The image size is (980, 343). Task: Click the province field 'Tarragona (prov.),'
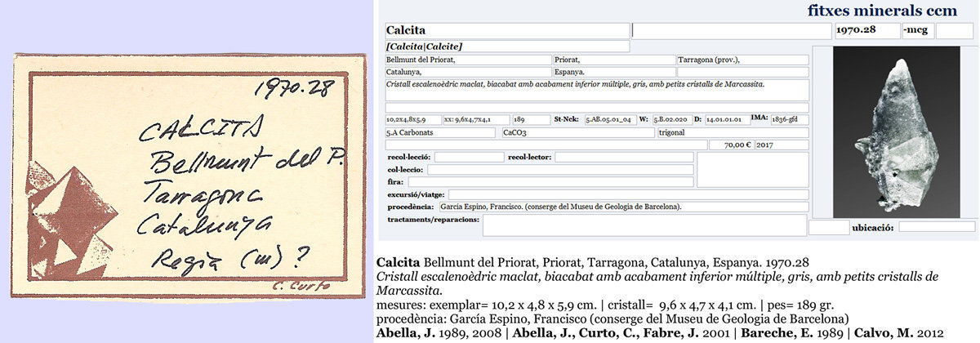(x=742, y=60)
